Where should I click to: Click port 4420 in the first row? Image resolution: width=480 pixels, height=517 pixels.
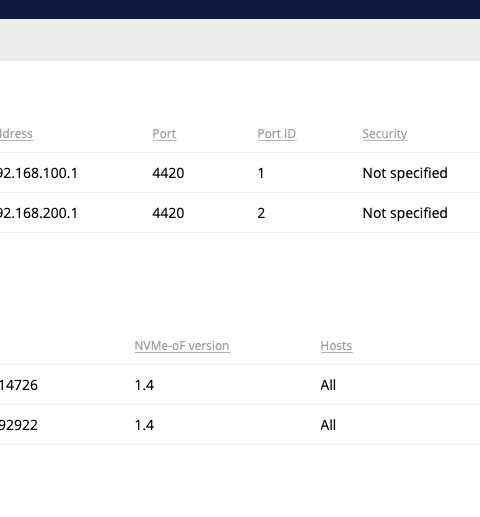click(168, 173)
